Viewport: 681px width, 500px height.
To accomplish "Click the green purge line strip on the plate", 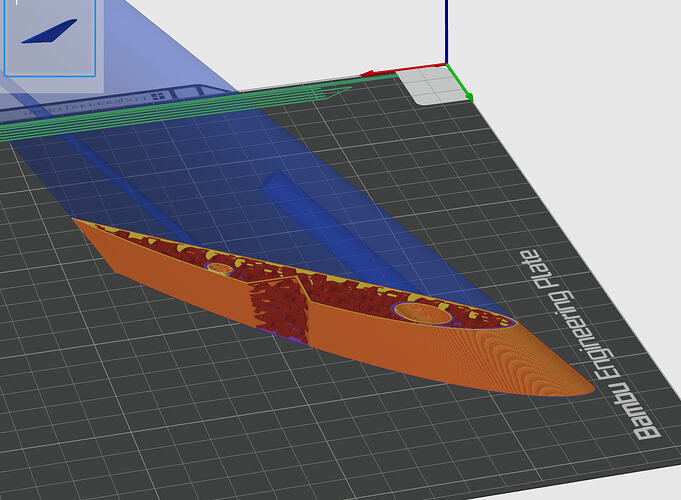I will [176, 109].
